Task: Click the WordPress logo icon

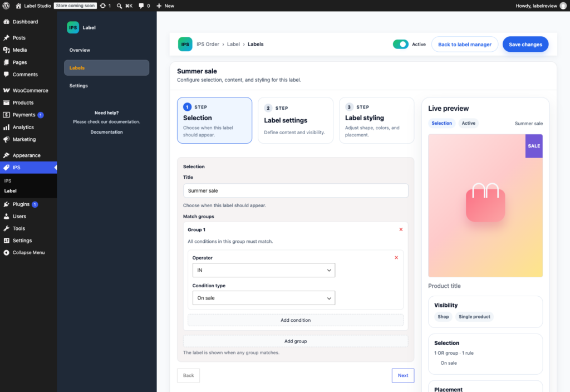Action: click(6, 6)
